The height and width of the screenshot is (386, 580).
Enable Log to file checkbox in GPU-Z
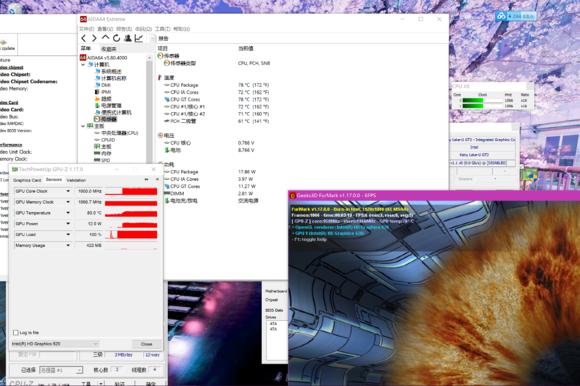pos(16,332)
